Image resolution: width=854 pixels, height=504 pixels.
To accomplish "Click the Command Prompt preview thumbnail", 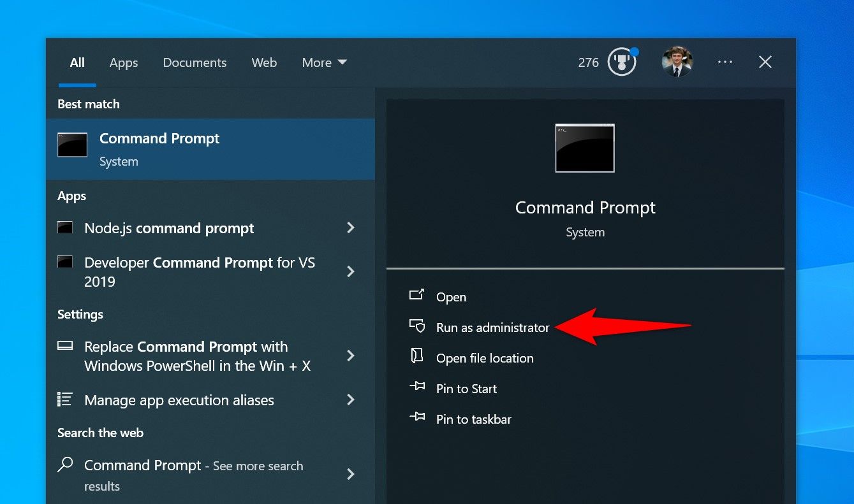I will tap(584, 148).
